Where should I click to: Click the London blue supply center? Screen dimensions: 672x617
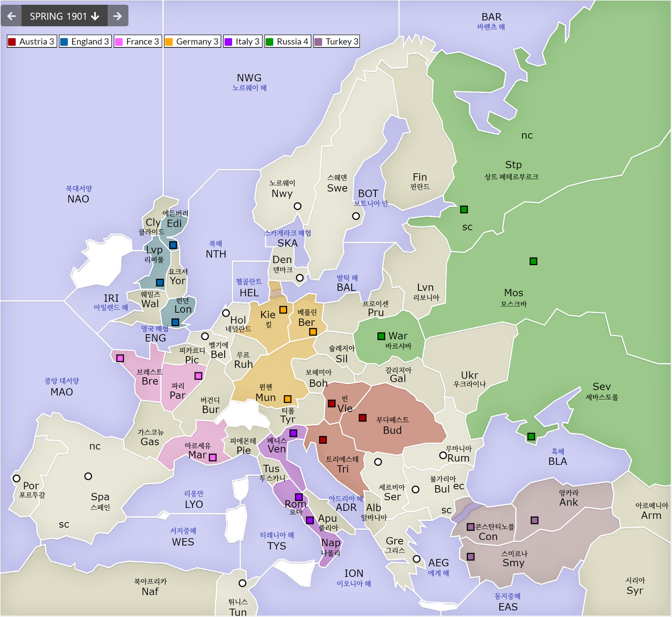[175, 322]
